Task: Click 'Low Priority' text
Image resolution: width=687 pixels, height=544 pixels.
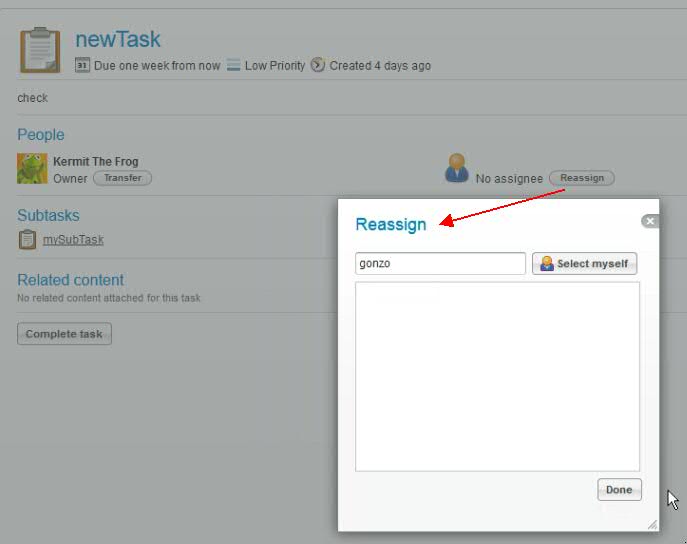Action: click(x=275, y=66)
